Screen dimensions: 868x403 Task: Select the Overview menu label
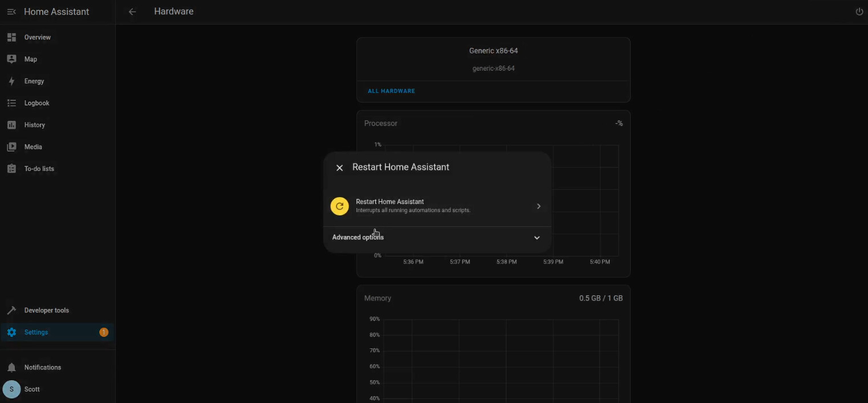38,38
